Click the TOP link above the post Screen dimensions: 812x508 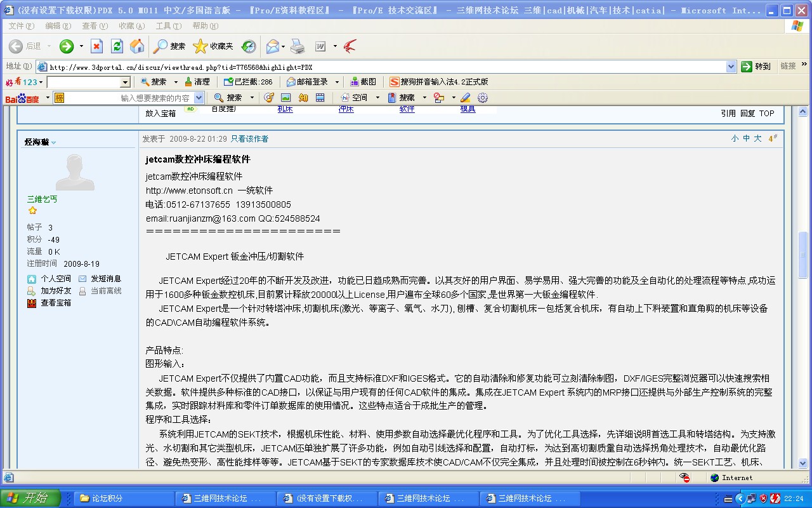tap(767, 114)
